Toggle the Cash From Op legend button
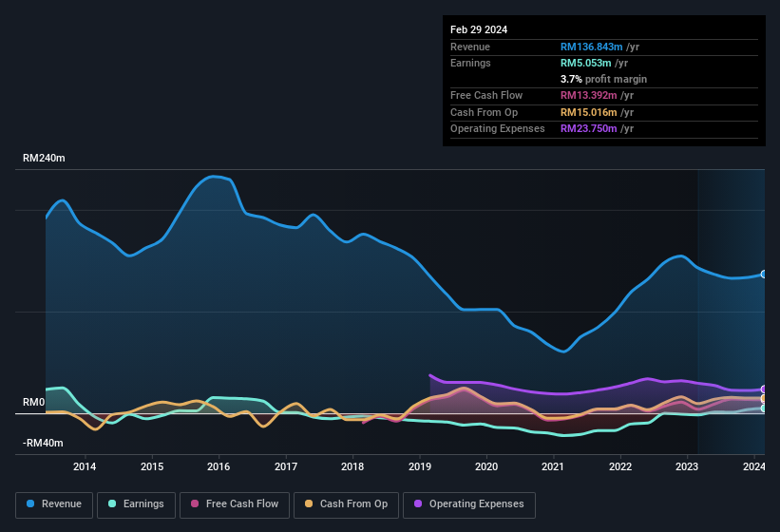Image resolution: width=780 pixels, height=532 pixels. click(346, 504)
